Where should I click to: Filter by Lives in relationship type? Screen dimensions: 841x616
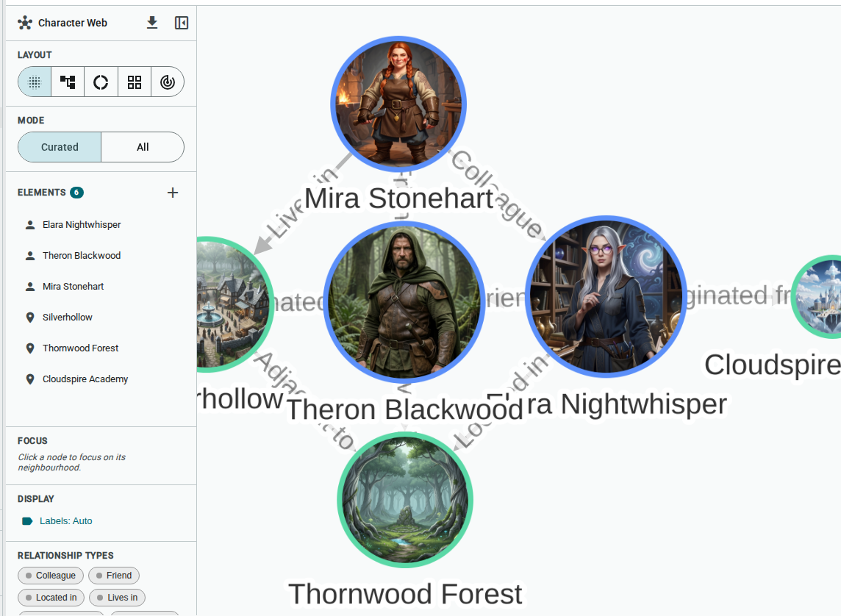[117, 597]
